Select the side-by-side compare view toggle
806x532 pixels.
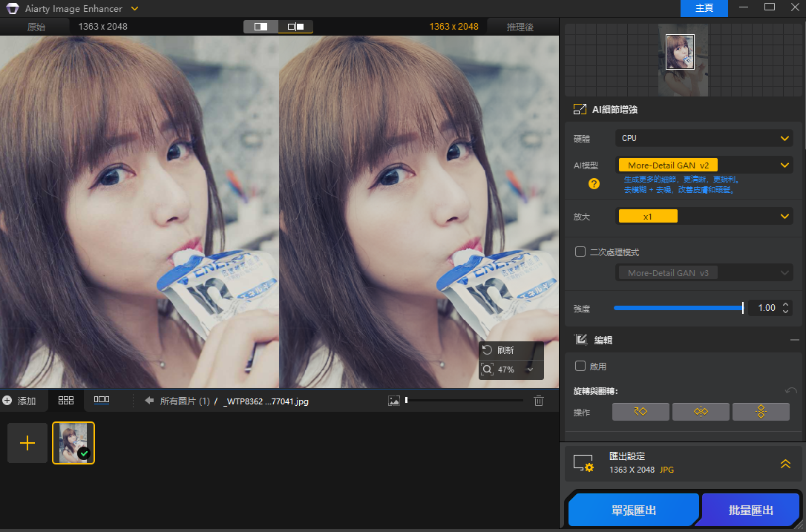295,27
